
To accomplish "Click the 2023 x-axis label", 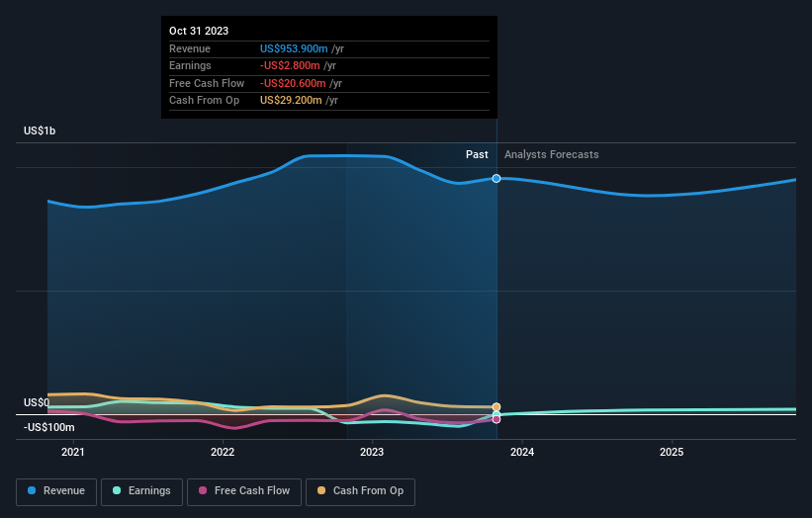I will click(372, 452).
